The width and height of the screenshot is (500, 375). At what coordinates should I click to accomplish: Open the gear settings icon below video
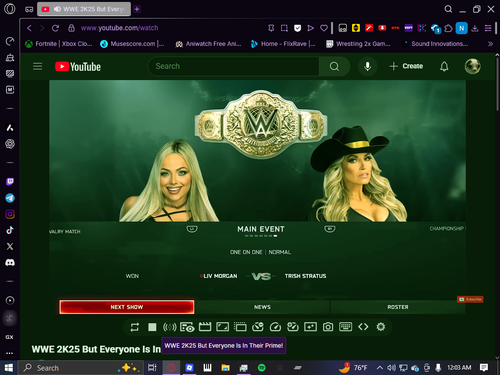pos(380,327)
